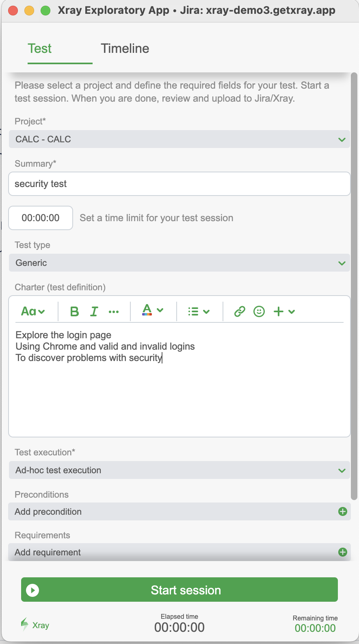The image size is (359, 644).
Task: Toggle bold formatting in Charter editor
Action: 74,311
